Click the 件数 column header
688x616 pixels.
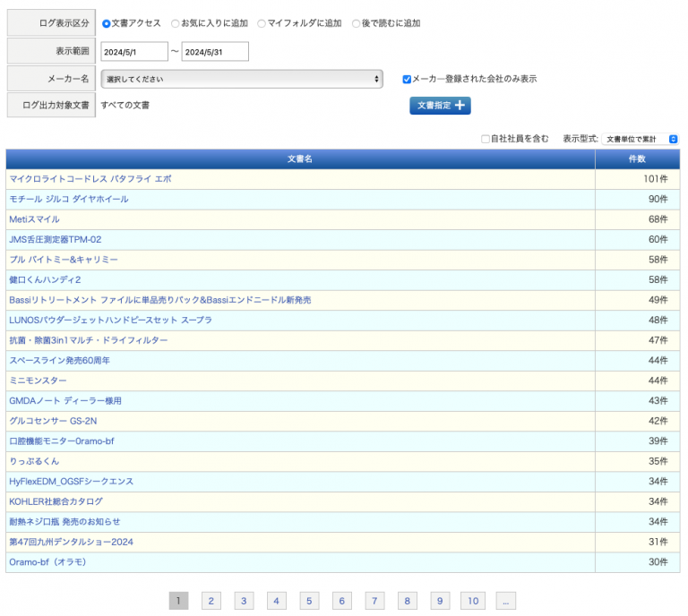pos(637,158)
